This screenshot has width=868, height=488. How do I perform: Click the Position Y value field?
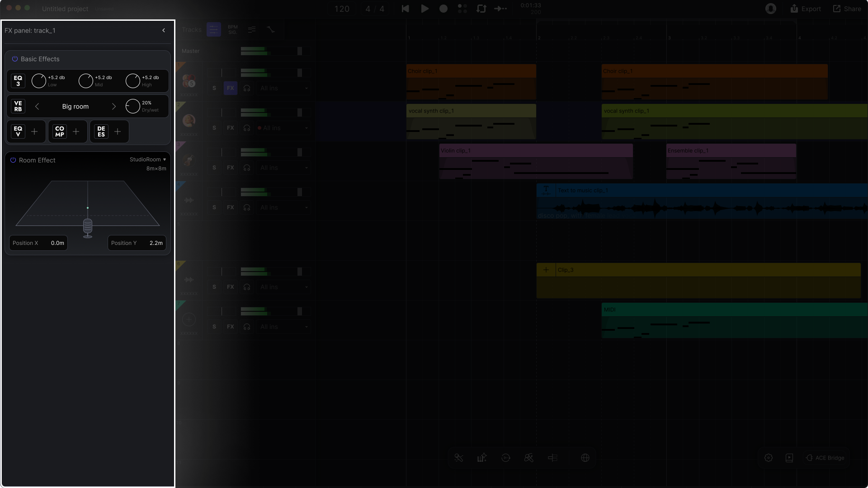pyautogui.click(x=156, y=243)
